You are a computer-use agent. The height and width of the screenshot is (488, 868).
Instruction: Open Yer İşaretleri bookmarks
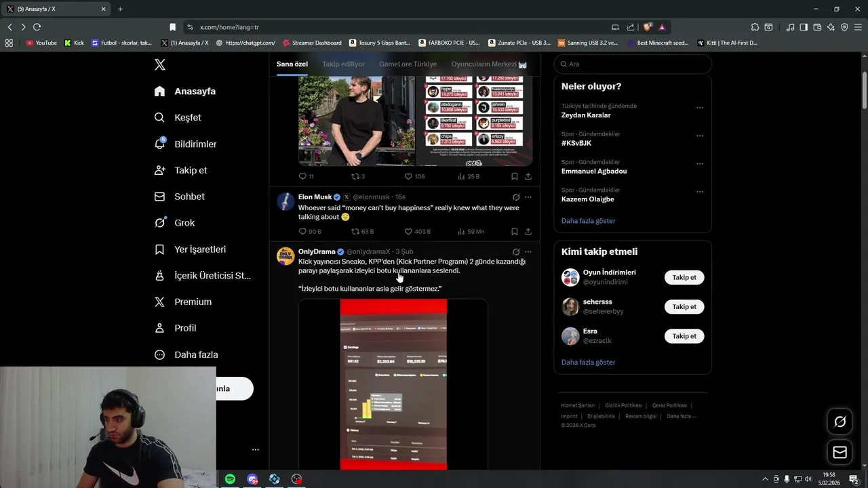point(191,249)
